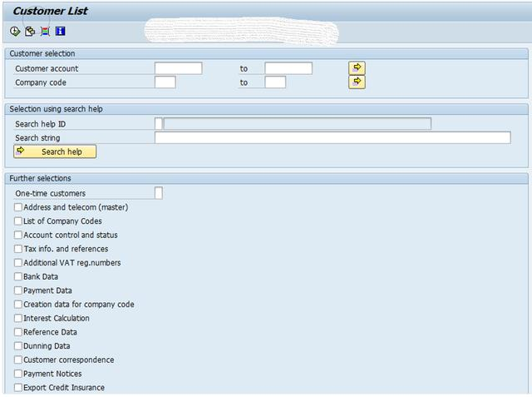The width and height of the screenshot is (532, 397).
Task: Tick Customer correspondence checkbox
Action: (x=18, y=360)
